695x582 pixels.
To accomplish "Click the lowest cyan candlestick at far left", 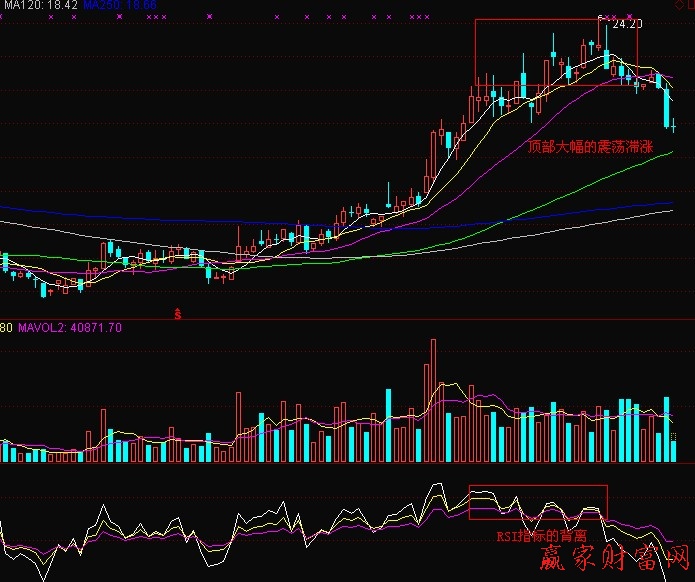I will tap(43, 289).
